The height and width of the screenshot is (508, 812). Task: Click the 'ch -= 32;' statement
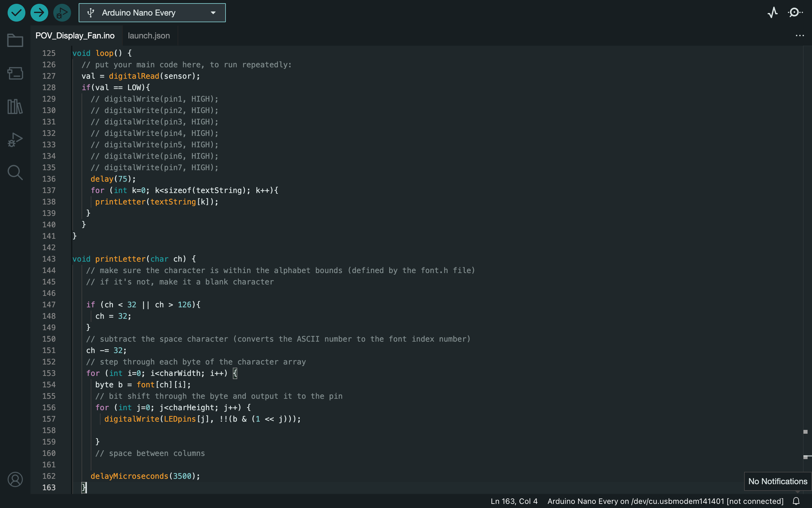(x=106, y=350)
